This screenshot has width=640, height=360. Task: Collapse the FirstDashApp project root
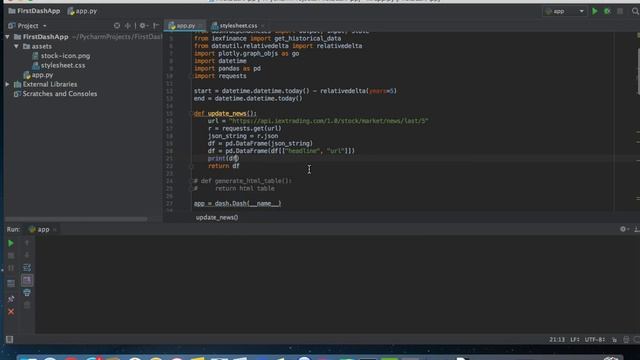click(7, 37)
